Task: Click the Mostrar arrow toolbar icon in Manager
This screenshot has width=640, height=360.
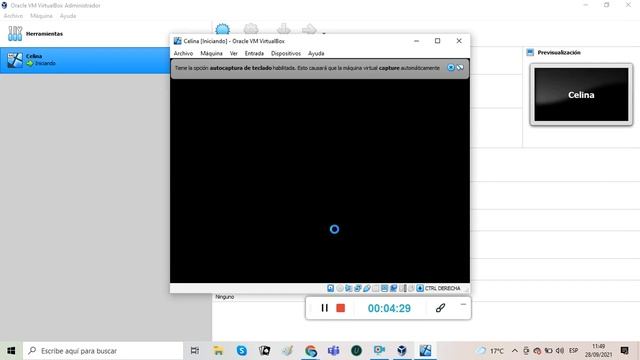Action: (309, 29)
